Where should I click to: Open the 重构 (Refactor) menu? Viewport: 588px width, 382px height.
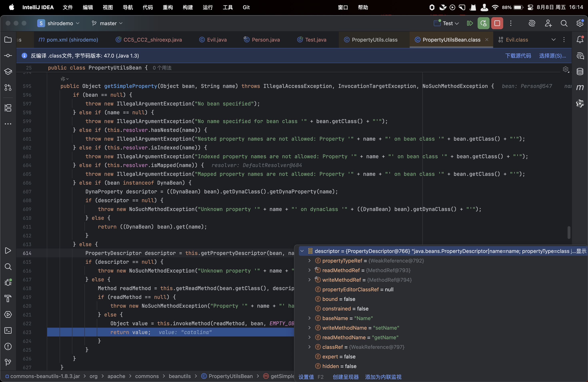tap(168, 7)
